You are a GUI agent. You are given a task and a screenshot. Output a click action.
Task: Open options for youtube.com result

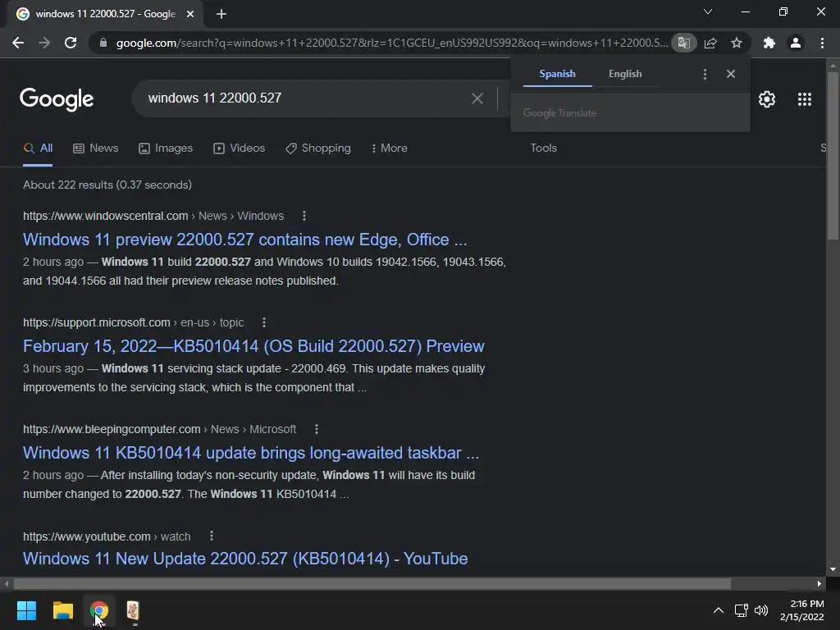212,536
